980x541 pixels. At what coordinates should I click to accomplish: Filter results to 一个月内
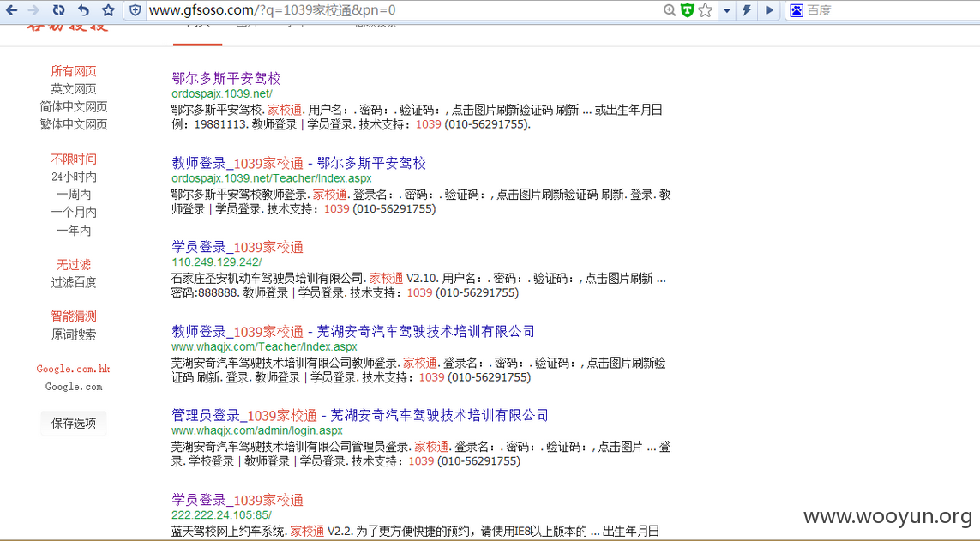pyautogui.click(x=74, y=213)
